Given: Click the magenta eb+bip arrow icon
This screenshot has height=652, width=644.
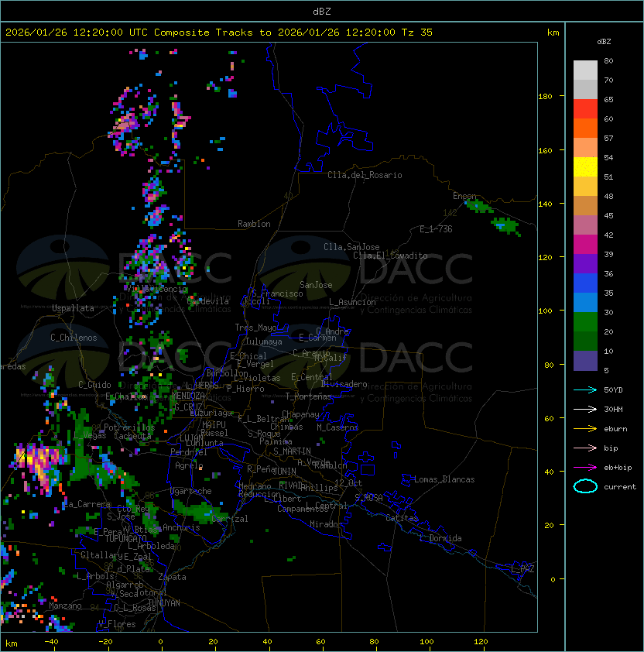Looking at the screenshot, I should pos(585,468).
